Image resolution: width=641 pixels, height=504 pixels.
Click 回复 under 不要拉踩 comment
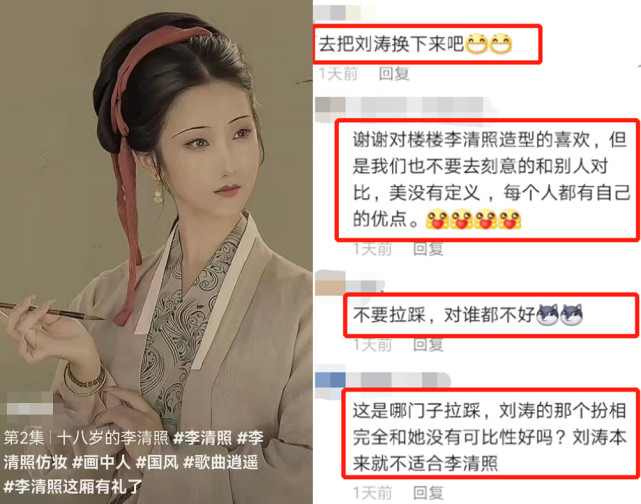tap(428, 345)
